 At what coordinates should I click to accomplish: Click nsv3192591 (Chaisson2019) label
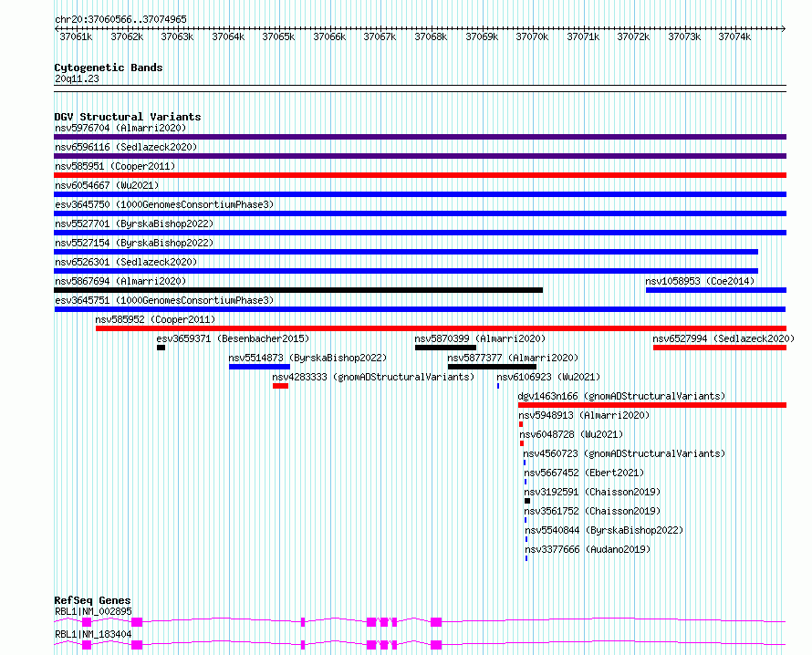pyautogui.click(x=592, y=492)
